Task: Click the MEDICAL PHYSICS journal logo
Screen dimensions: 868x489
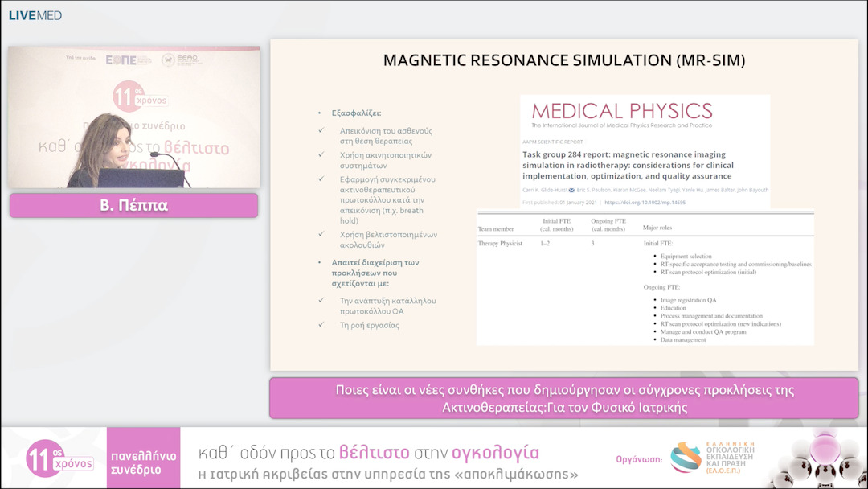Action: pyautogui.click(x=621, y=112)
